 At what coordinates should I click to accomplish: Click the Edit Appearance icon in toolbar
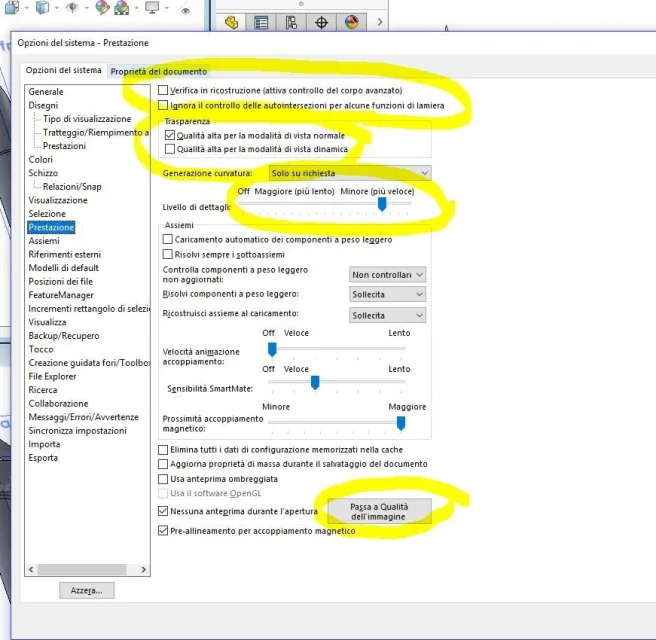pyautogui.click(x=102, y=8)
